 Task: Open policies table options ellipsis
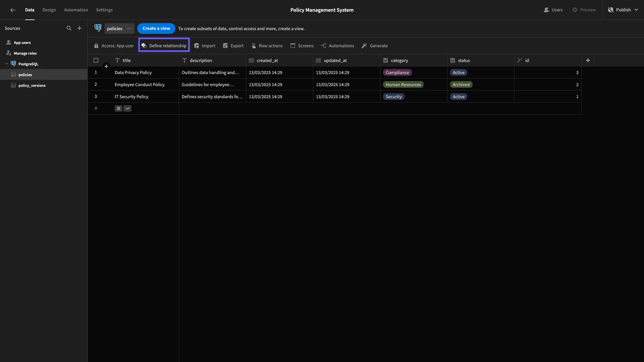(129, 28)
